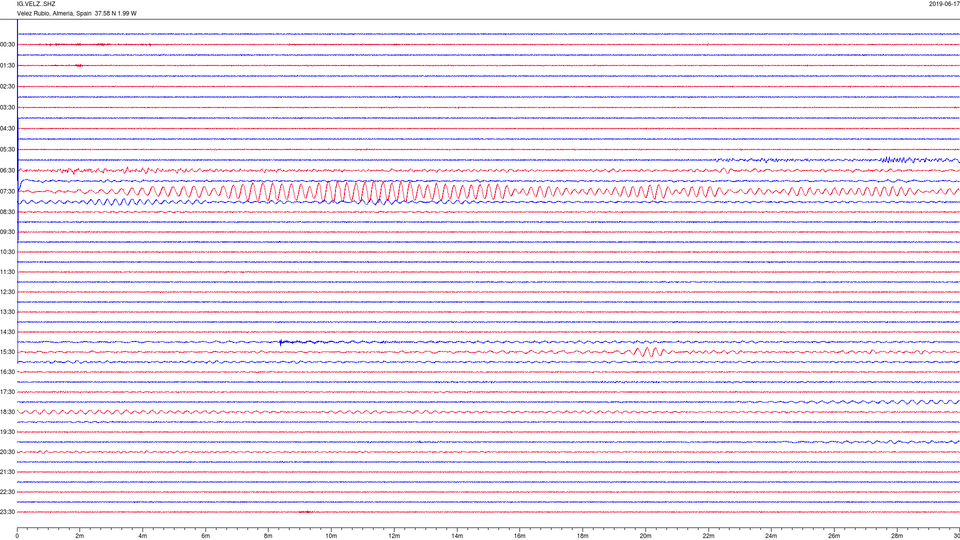The width and height of the screenshot is (960, 540).
Task: Click the 14:30 time row label
Action: (7, 332)
